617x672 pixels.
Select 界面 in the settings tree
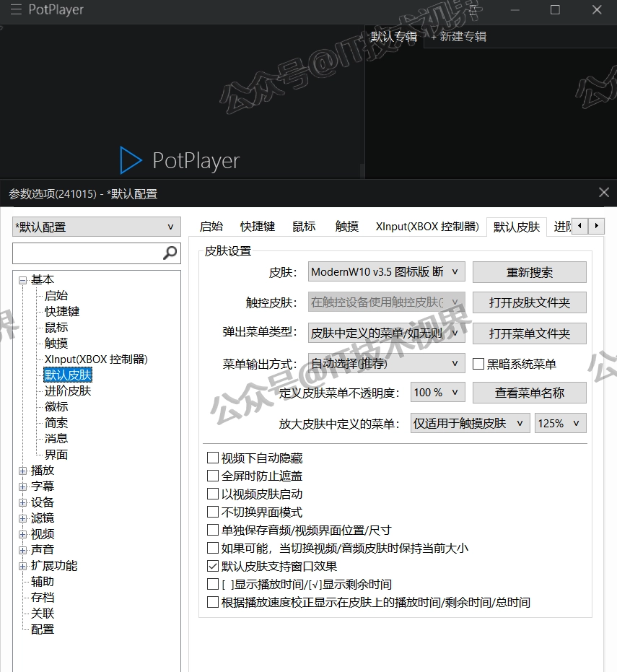56,455
